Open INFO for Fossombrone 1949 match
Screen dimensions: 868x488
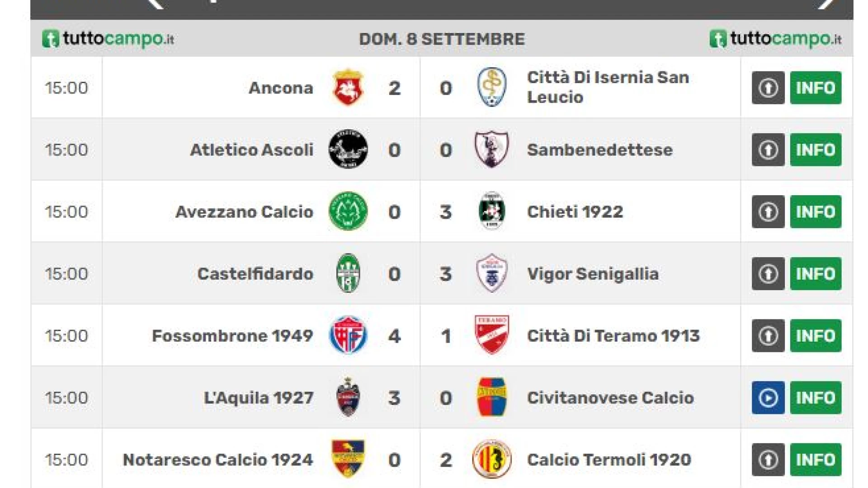(x=816, y=336)
